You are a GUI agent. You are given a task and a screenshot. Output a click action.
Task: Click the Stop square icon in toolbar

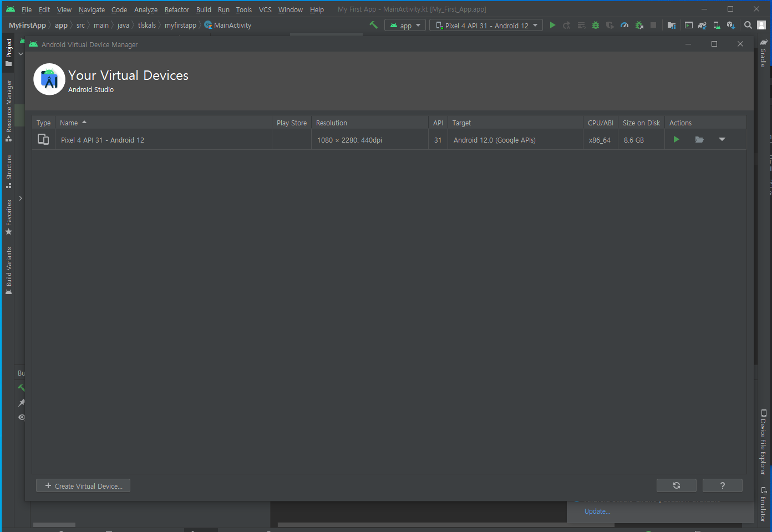[653, 25]
